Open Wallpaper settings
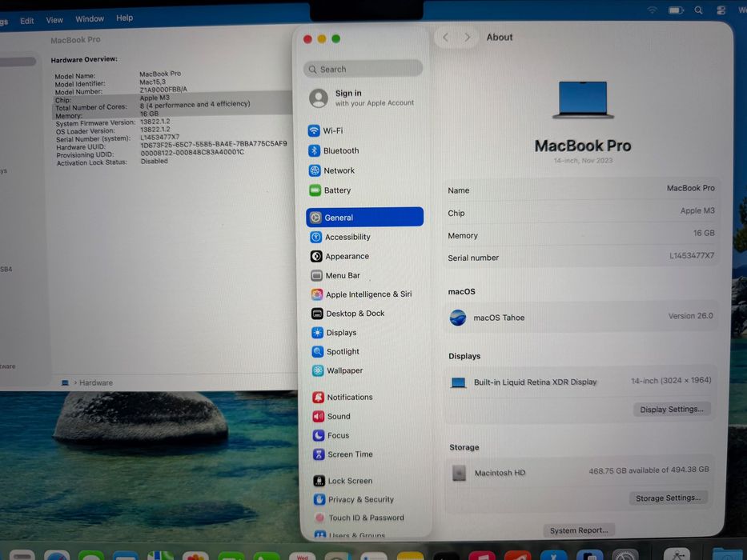Viewport: 747px width, 560px height. point(337,370)
